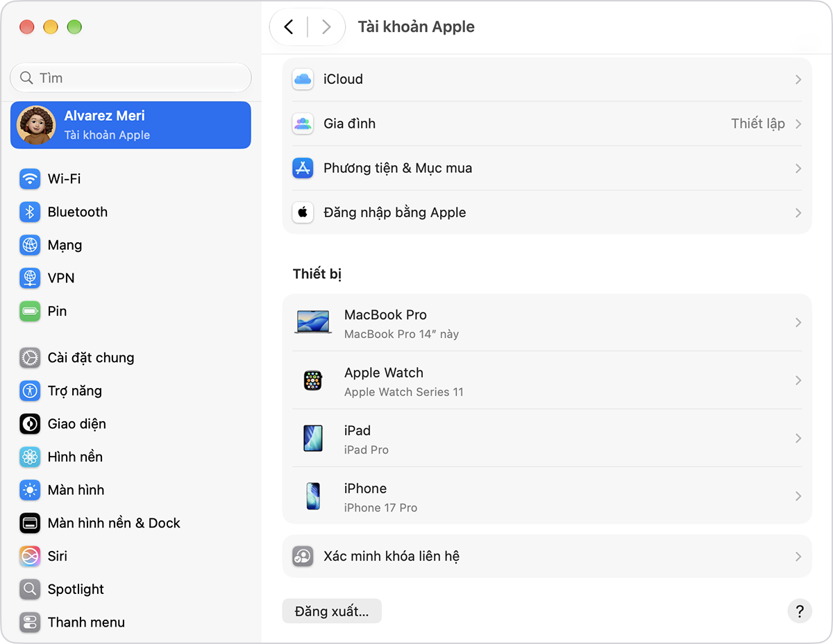The image size is (833, 644).
Task: Select the Giao diện appearance icon
Action: pos(30,424)
